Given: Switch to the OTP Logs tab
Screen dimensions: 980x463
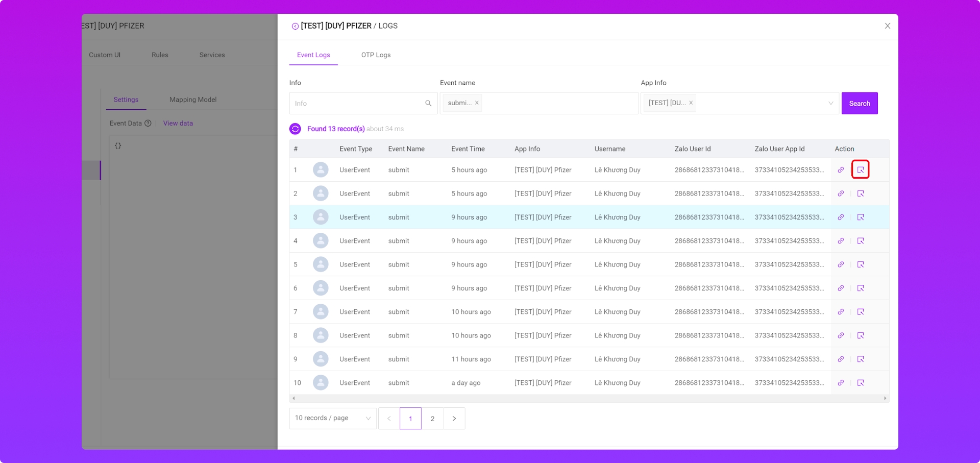Looking at the screenshot, I should (x=376, y=55).
